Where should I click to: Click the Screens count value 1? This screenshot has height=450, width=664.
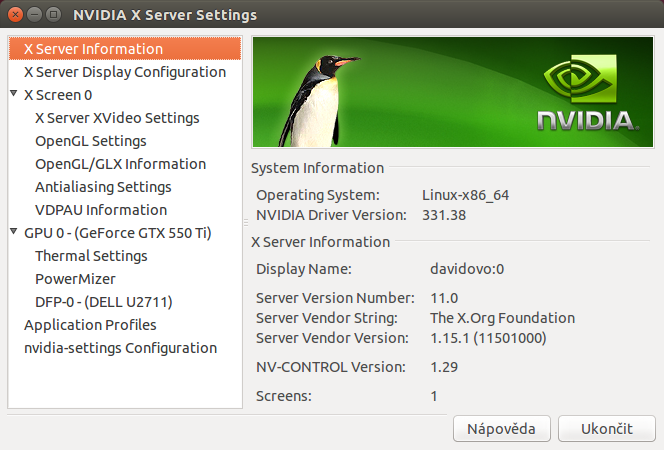coord(434,396)
